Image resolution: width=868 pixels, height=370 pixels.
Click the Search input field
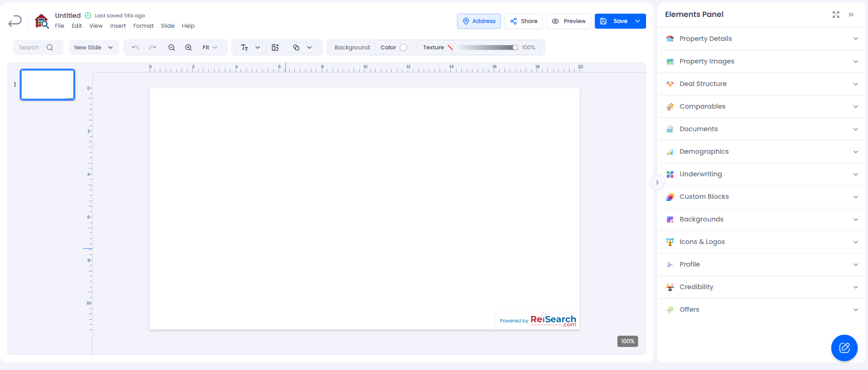(38, 47)
